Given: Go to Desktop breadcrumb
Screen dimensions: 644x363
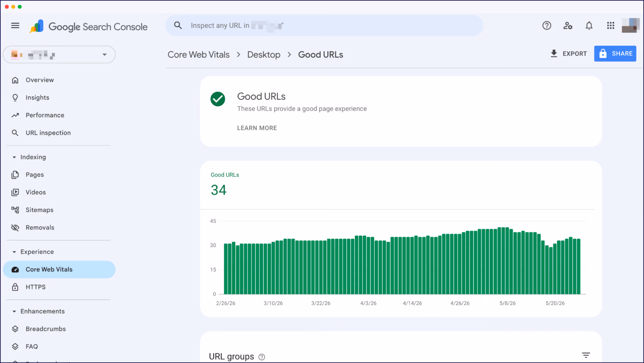Looking at the screenshot, I should [264, 55].
